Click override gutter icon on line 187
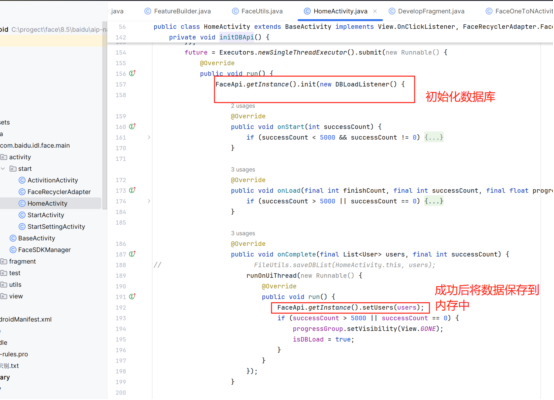554x400 pixels. 132,254
